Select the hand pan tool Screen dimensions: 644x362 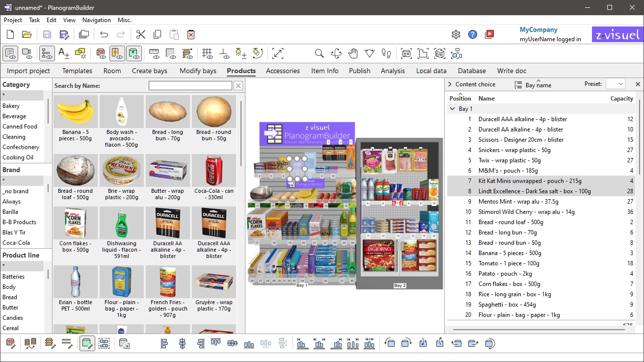(353, 53)
